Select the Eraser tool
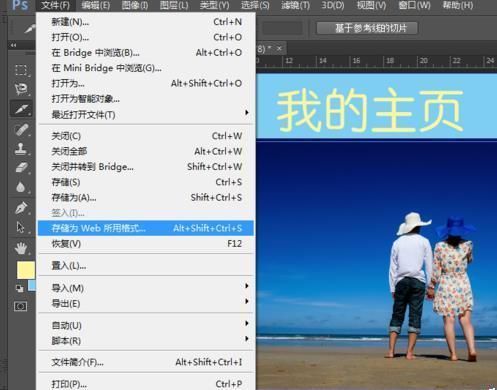 (21, 167)
